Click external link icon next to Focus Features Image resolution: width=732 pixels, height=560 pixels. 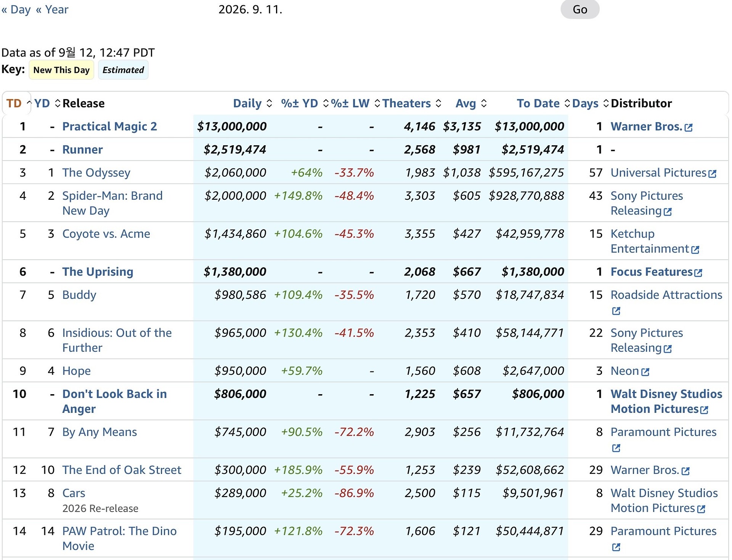coord(698,273)
